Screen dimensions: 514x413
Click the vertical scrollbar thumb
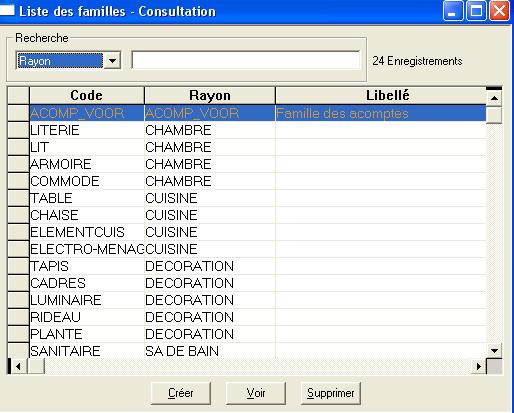494,115
